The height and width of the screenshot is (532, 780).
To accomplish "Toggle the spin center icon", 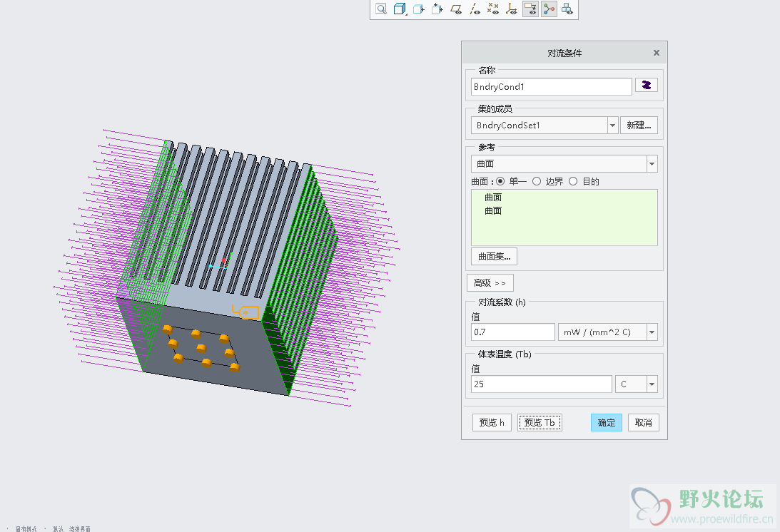I will tap(549, 9).
